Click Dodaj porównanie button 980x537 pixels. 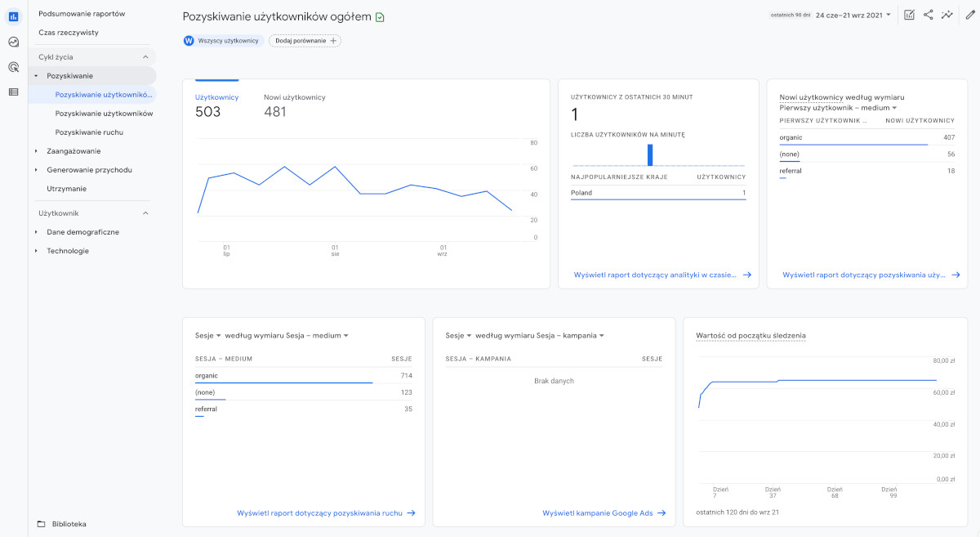305,41
